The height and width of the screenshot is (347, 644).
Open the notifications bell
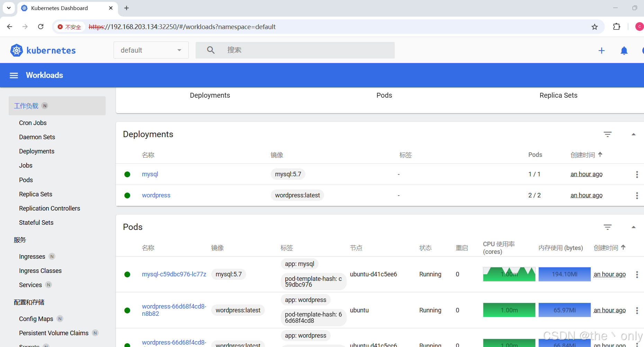click(x=624, y=51)
